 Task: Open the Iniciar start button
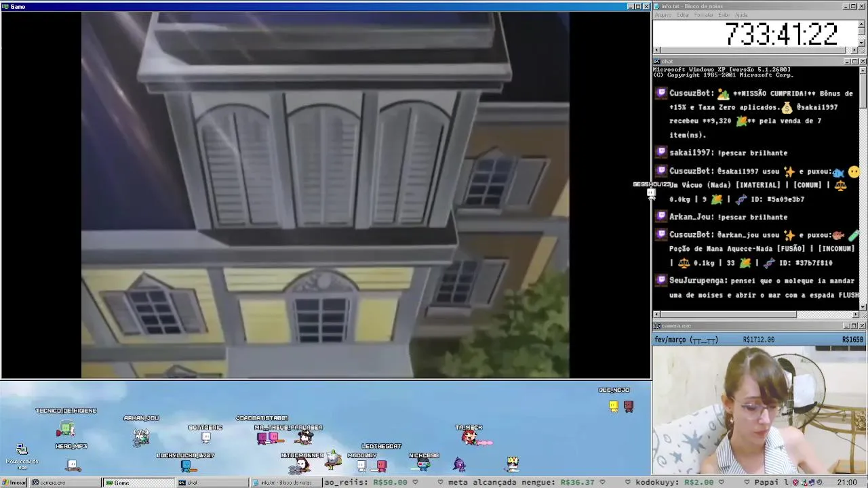14,483
